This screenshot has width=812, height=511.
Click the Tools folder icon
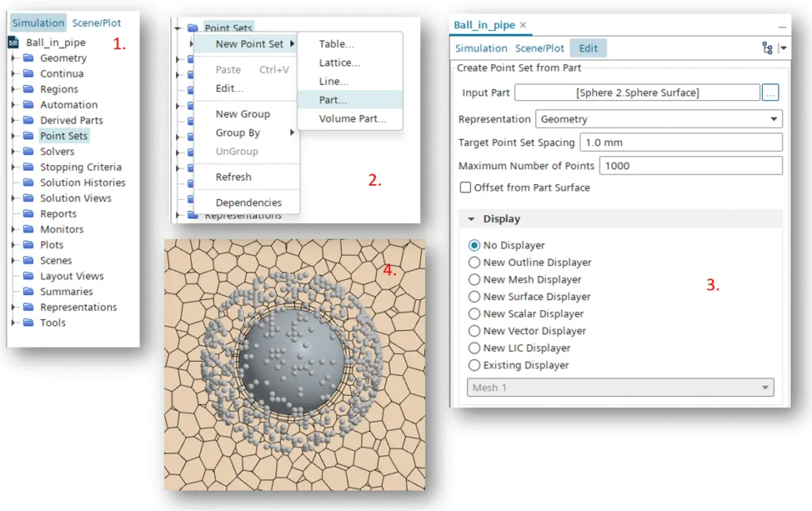click(29, 323)
